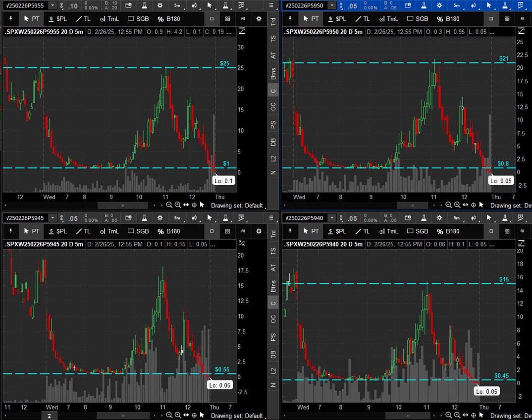Click the TmL button in the P5955 chart toolbar
The height and width of the screenshot is (420, 532).
(109, 19)
